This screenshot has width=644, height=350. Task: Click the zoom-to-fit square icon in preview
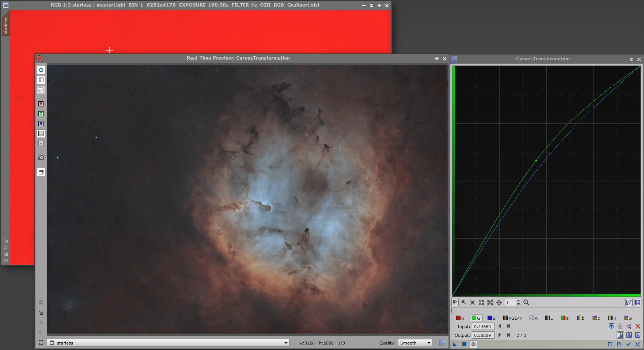pos(41,303)
